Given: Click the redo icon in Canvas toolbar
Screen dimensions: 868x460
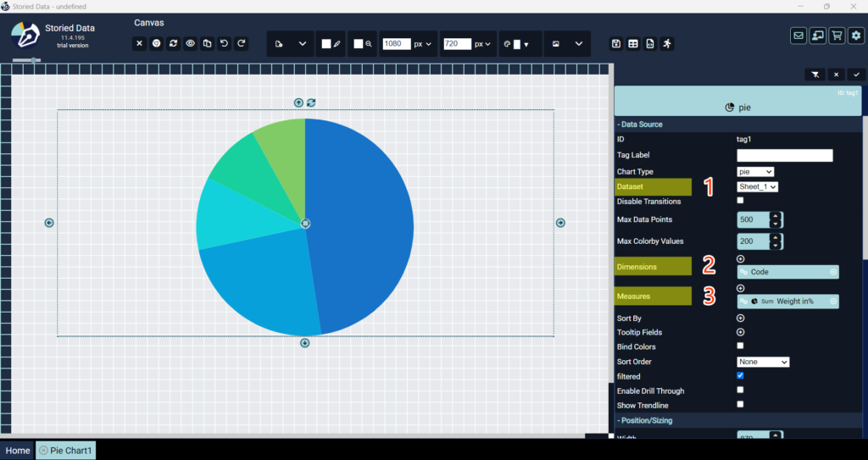Looking at the screenshot, I should pyautogui.click(x=242, y=43).
